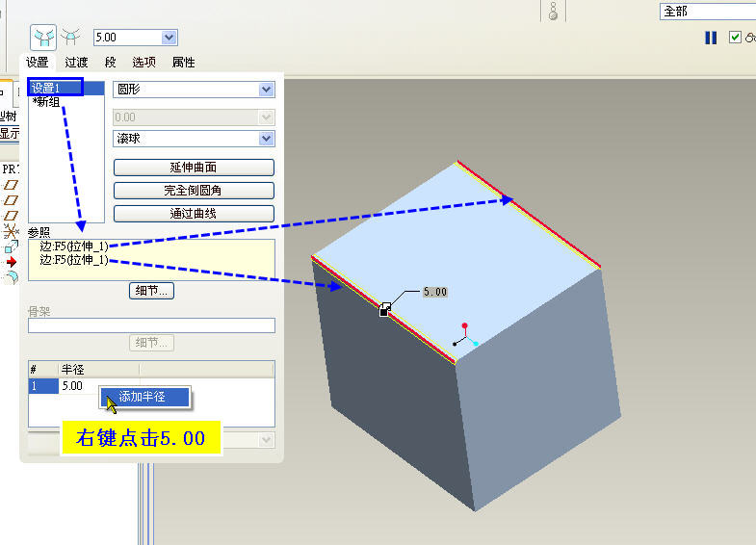Select the round feature icon in model tree

point(12,277)
